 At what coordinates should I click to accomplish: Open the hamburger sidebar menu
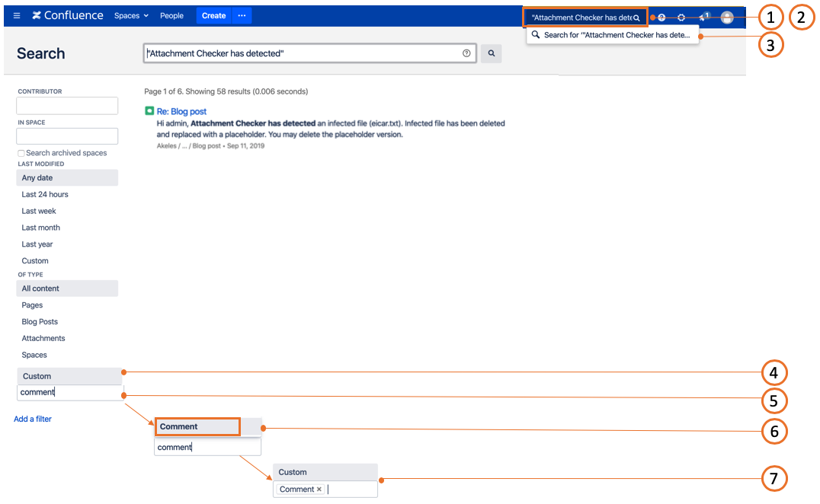[17, 16]
